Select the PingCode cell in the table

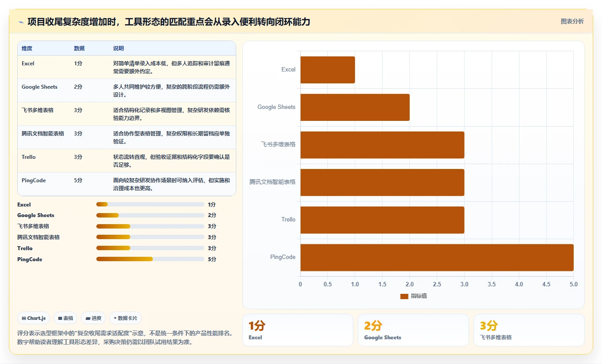34,180
